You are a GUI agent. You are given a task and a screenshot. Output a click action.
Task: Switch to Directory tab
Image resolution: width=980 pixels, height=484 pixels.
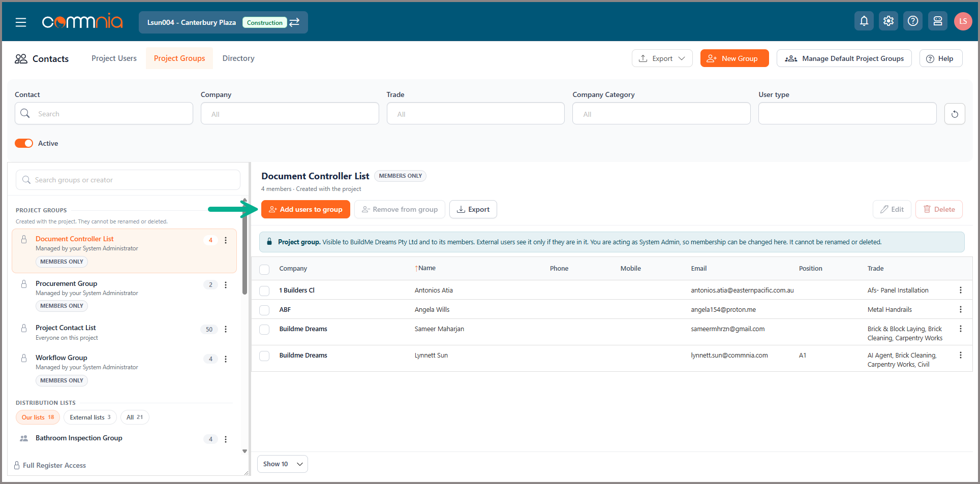[x=238, y=58]
